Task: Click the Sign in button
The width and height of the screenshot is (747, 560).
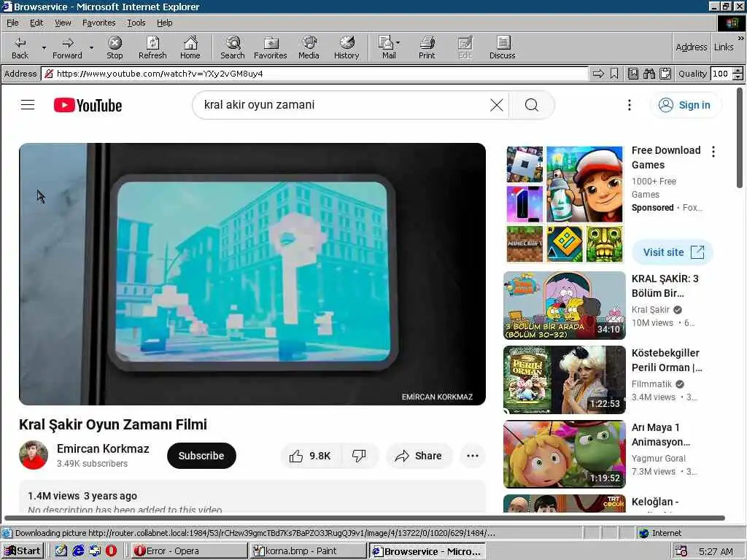Action: tap(686, 105)
